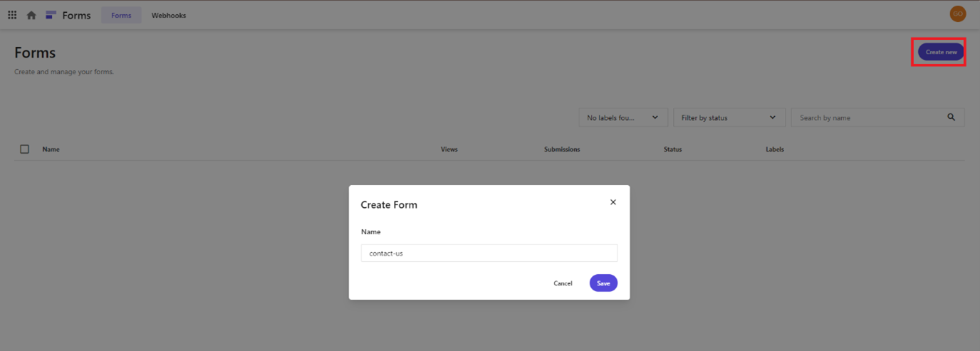Focus the form Name input field
Image resolution: width=980 pixels, height=351 pixels.
click(489, 253)
